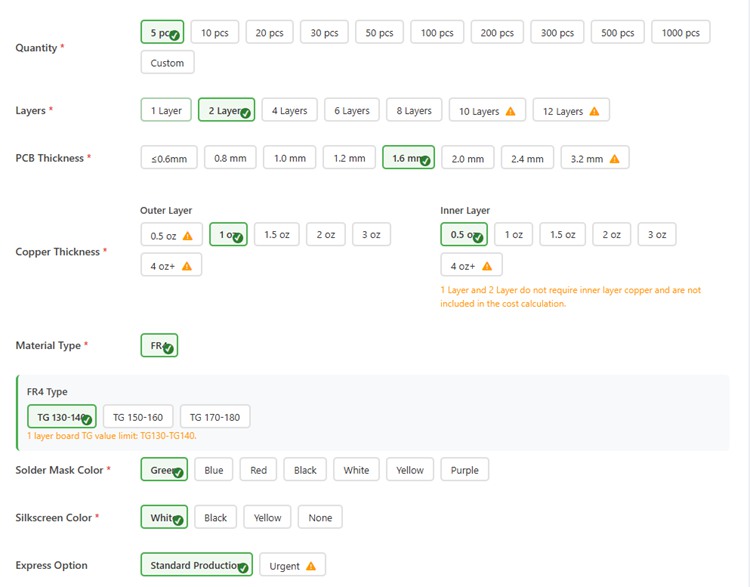Image resolution: width=750 pixels, height=587 pixels.
Task: Choose 100 pcs quantity
Action: click(437, 33)
